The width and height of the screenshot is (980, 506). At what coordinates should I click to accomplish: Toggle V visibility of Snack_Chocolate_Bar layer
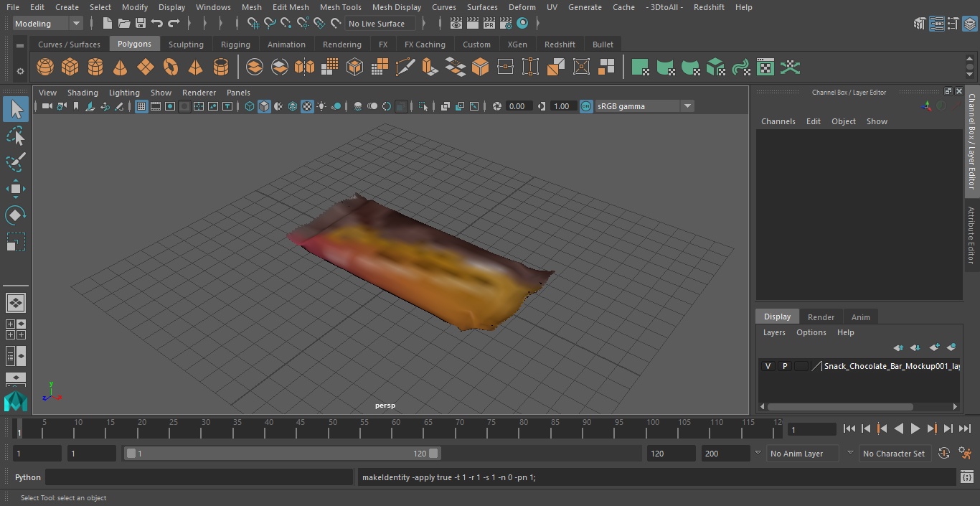point(768,366)
